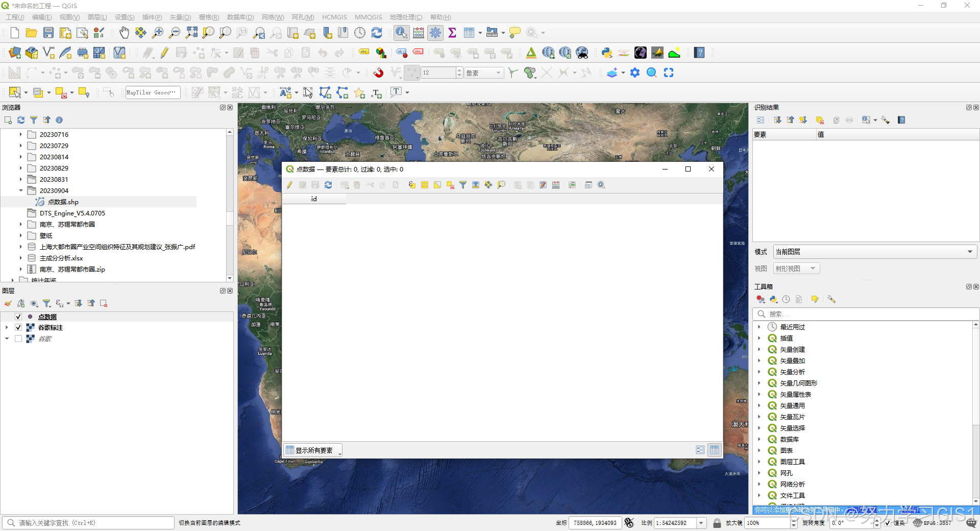
Task: Open the HCMGIS menu
Action: tap(334, 17)
